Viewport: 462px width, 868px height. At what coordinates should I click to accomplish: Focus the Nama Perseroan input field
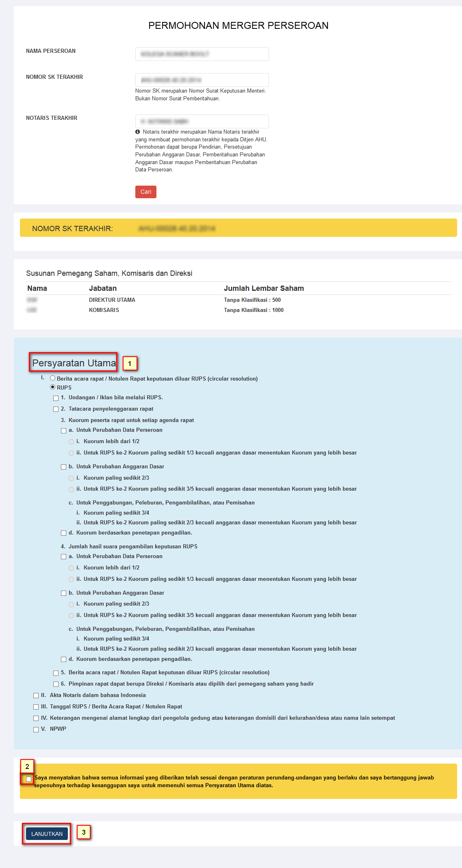pos(202,54)
